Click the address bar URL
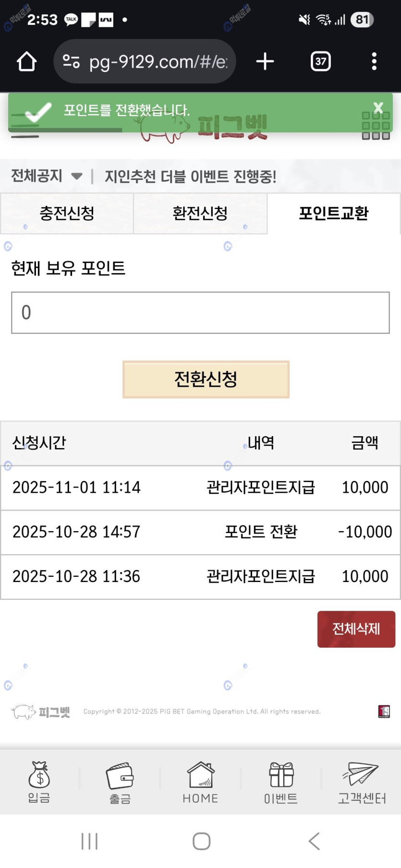The image size is (401, 868). pos(158,61)
